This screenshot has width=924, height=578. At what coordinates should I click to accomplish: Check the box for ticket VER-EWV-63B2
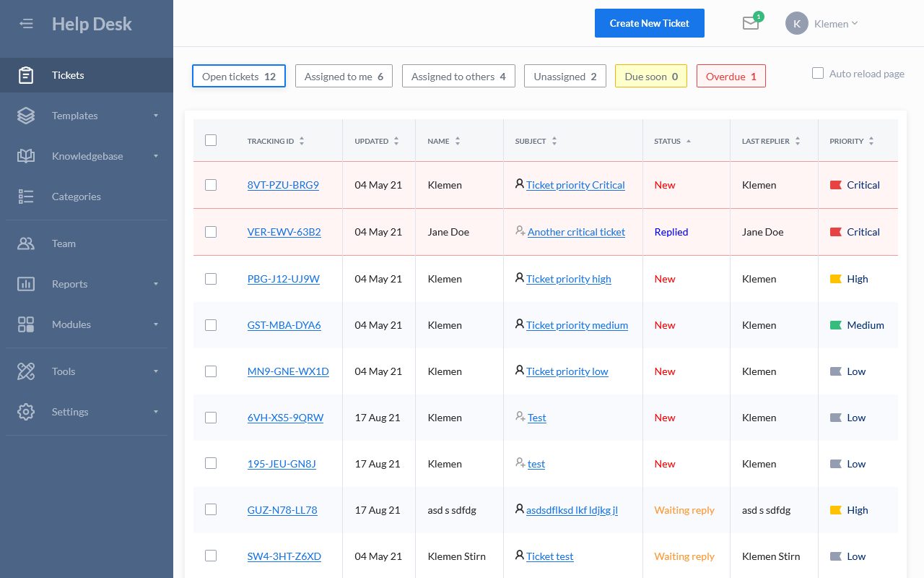[211, 232]
